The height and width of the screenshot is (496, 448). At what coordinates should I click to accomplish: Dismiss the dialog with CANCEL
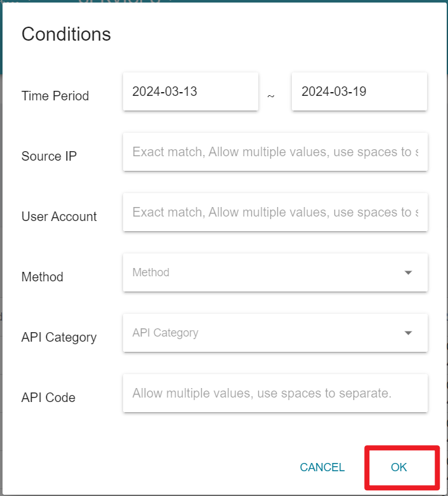pyautogui.click(x=322, y=467)
